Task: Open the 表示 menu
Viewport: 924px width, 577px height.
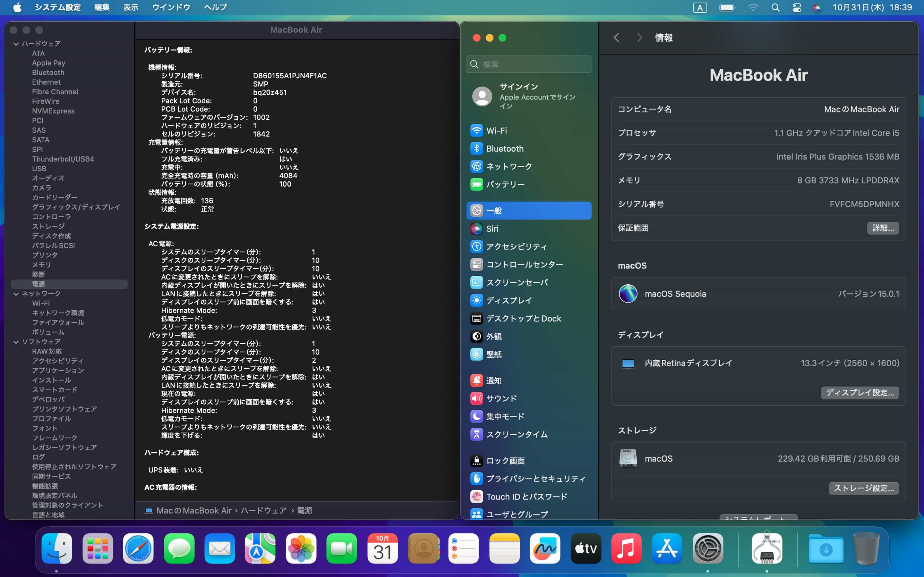Action: (x=131, y=7)
